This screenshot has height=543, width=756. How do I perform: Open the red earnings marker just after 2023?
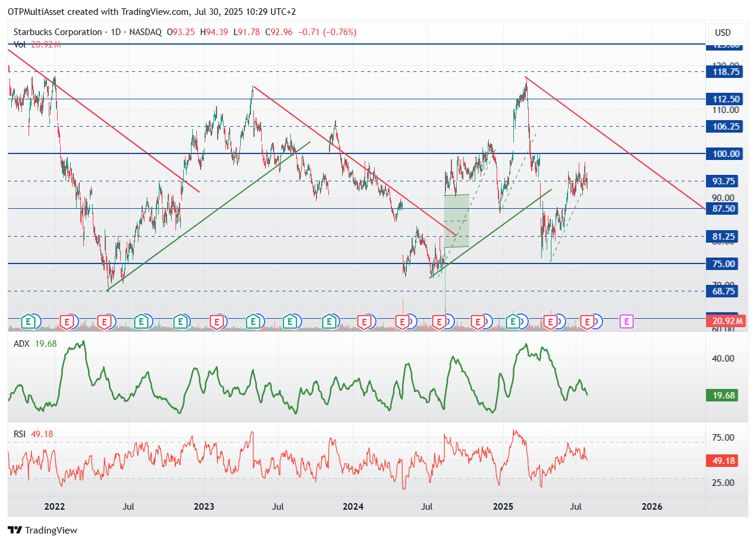click(x=217, y=322)
